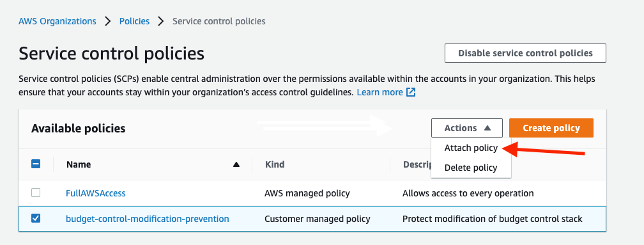Click the Actions button caret triangle
The width and height of the screenshot is (644, 245).
pyautogui.click(x=487, y=128)
